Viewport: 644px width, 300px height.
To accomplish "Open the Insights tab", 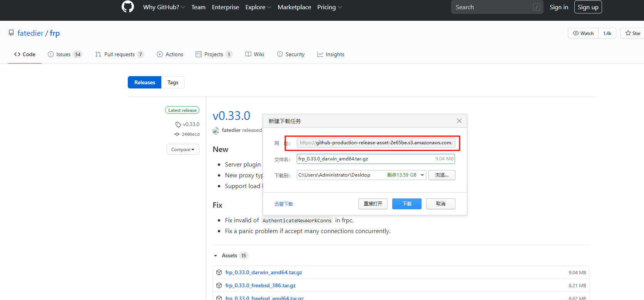I will tap(331, 54).
